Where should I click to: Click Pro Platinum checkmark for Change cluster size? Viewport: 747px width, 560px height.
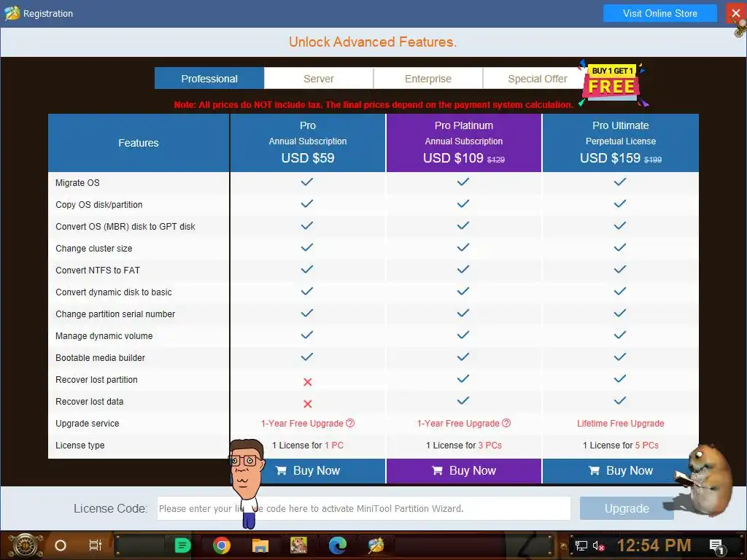point(463,247)
